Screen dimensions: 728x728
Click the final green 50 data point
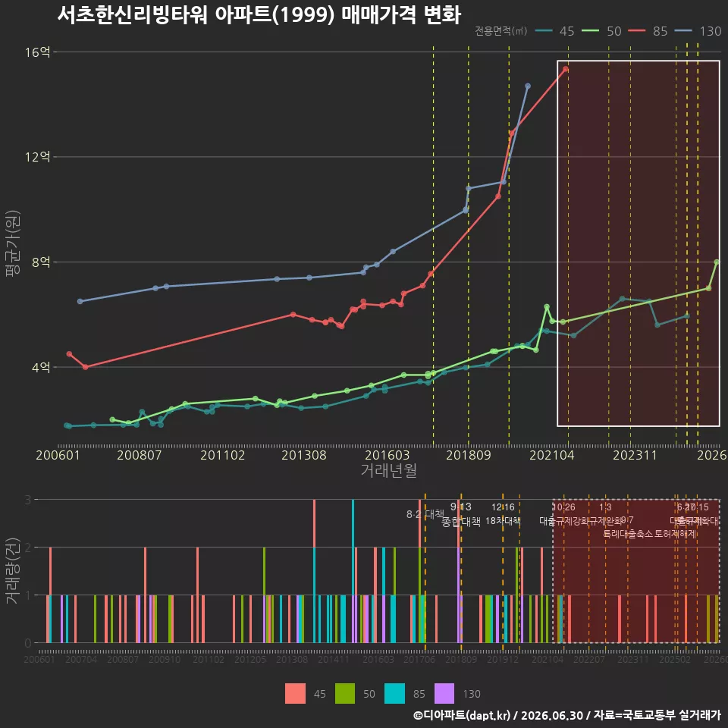point(717,262)
